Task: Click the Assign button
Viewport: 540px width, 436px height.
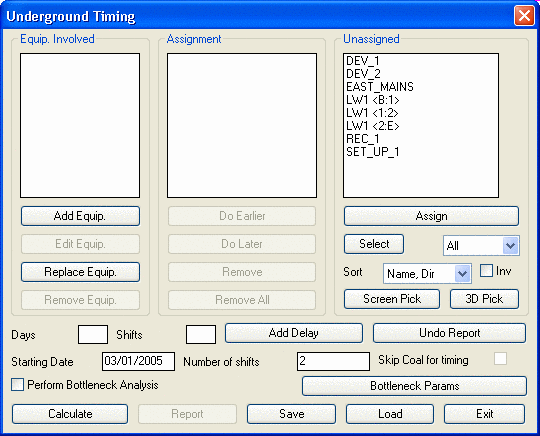Action: click(x=431, y=216)
